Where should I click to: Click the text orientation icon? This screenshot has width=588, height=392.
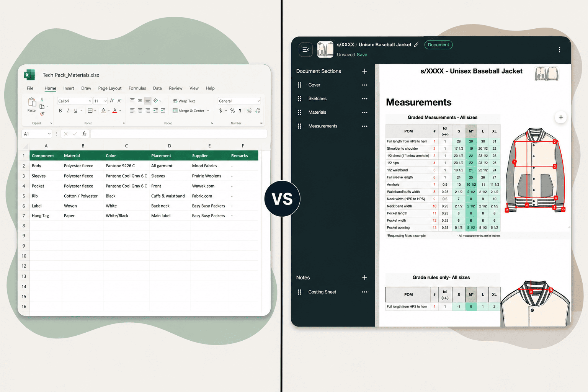[x=156, y=101]
